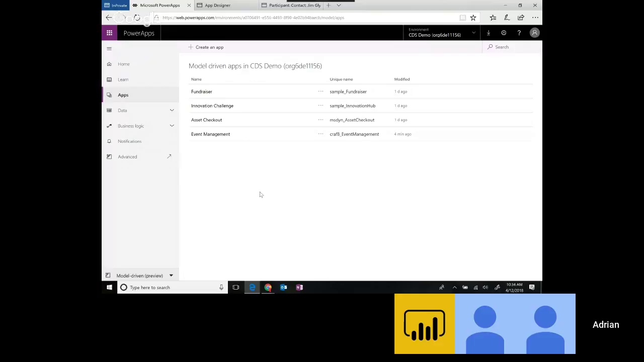Screen dimensions: 644x362
Task: Open the Environment CDS Demo dropdown
Action: 442,33
